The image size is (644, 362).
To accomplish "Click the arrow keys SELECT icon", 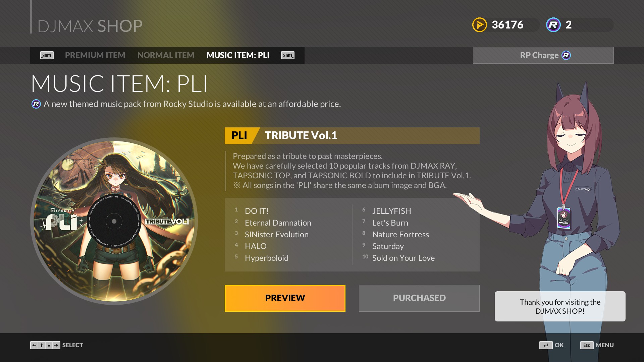I will click(45, 345).
